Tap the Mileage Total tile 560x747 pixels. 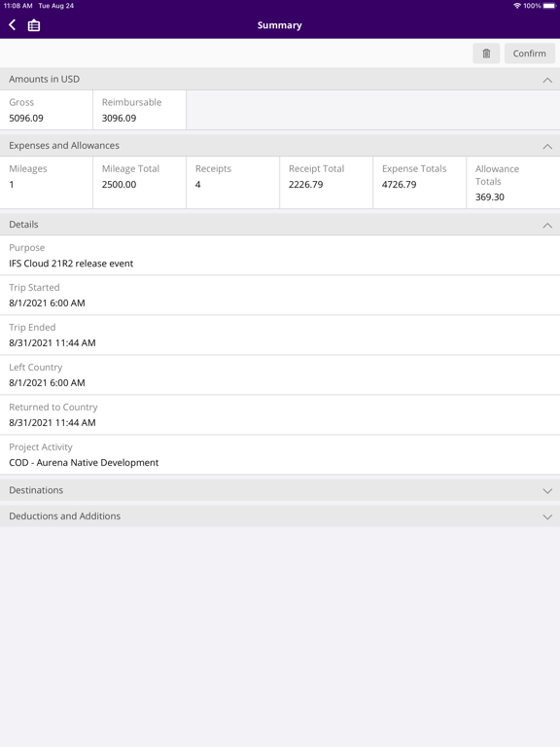pos(140,183)
